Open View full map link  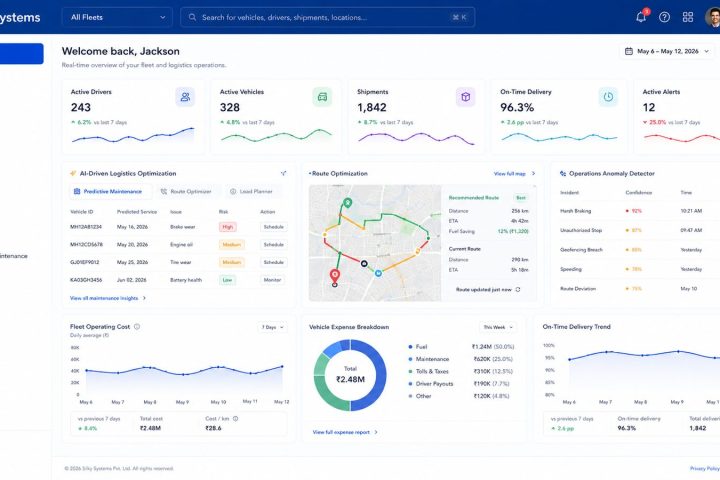(x=514, y=174)
